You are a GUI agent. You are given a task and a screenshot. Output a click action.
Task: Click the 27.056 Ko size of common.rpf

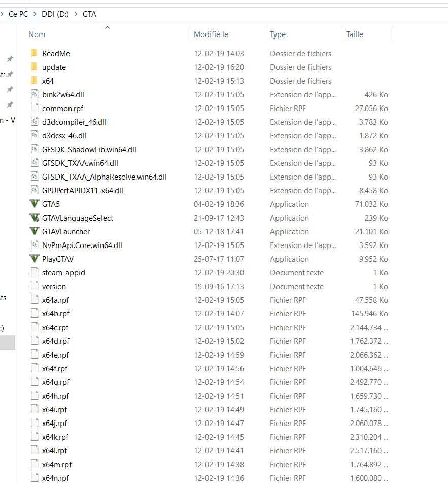tap(371, 109)
